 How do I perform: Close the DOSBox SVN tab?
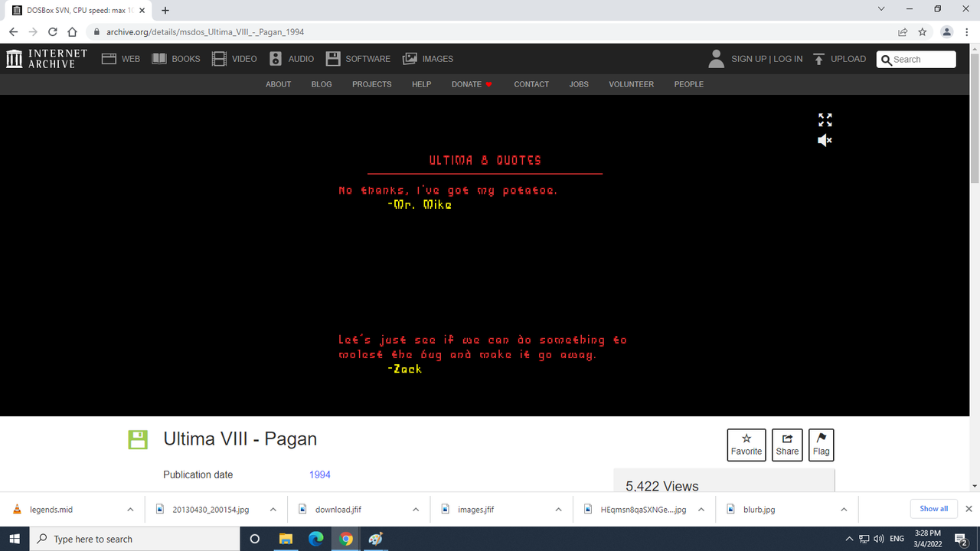[x=142, y=10]
